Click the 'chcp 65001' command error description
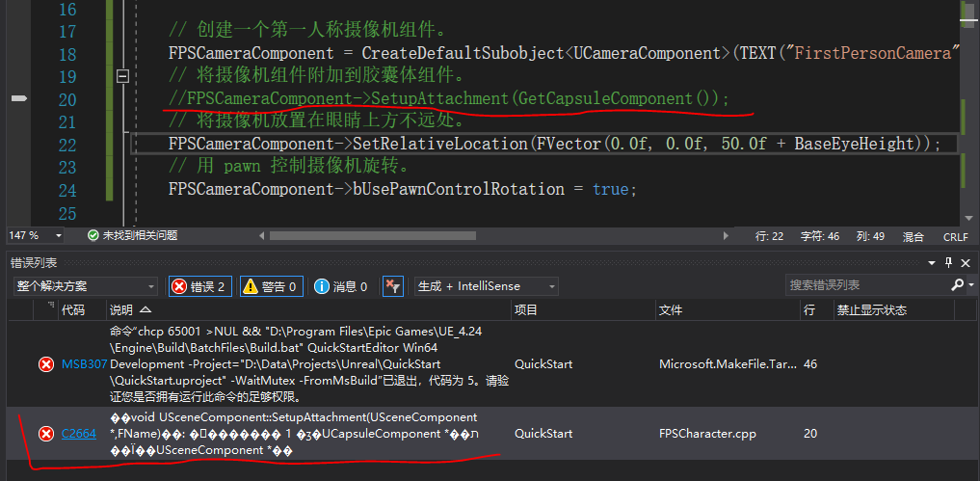Viewport: 980px width, 481px height. (308, 364)
